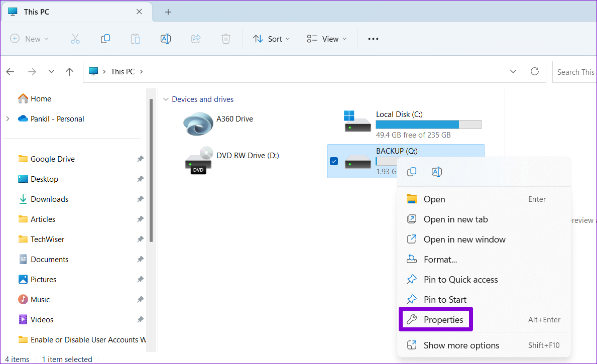This screenshot has width=597, height=364.
Task: Open Enable or Disable User Accounts folder
Action: (82, 339)
